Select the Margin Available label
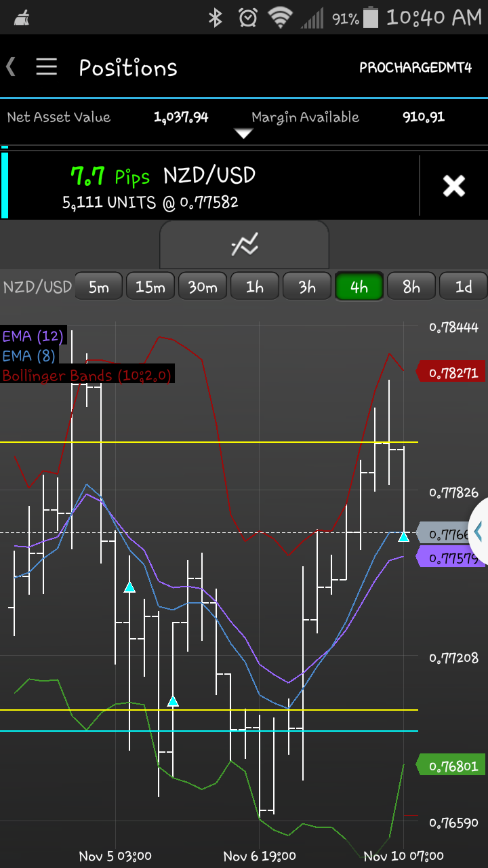488x868 pixels. pos(305,117)
